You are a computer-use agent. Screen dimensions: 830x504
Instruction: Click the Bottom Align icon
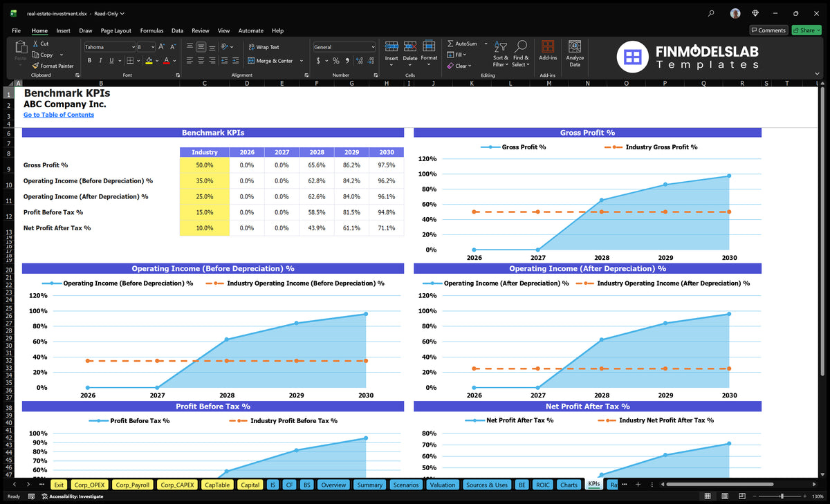(x=212, y=47)
